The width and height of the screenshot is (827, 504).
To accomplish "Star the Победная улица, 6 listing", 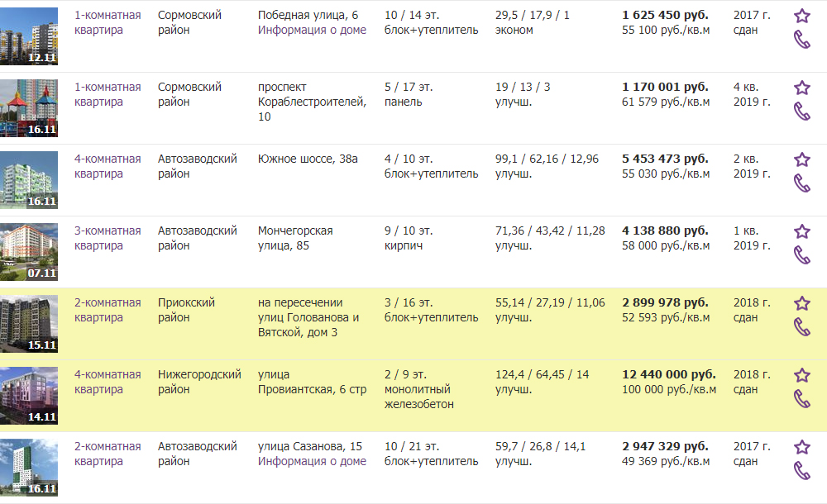I will pyautogui.click(x=801, y=16).
